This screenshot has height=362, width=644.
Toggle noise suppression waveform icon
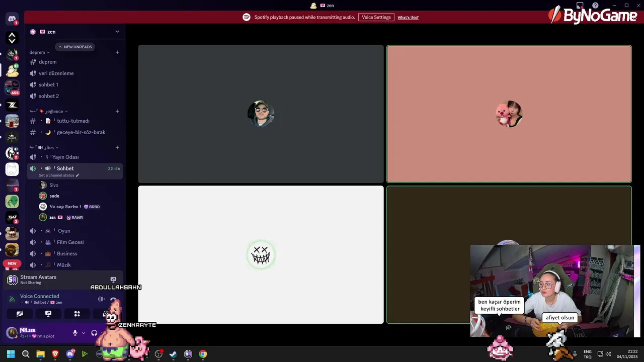pyautogui.click(x=101, y=299)
